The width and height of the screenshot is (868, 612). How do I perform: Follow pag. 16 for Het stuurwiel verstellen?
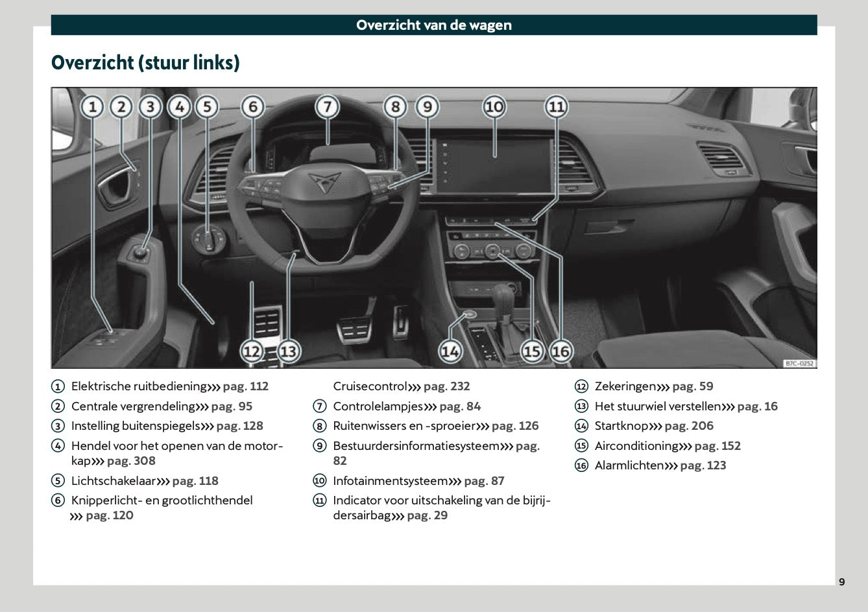coord(757,406)
